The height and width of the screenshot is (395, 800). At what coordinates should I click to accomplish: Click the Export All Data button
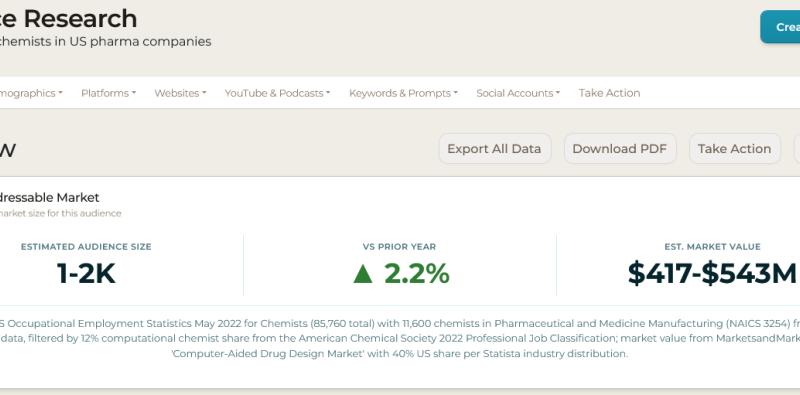coord(494,149)
